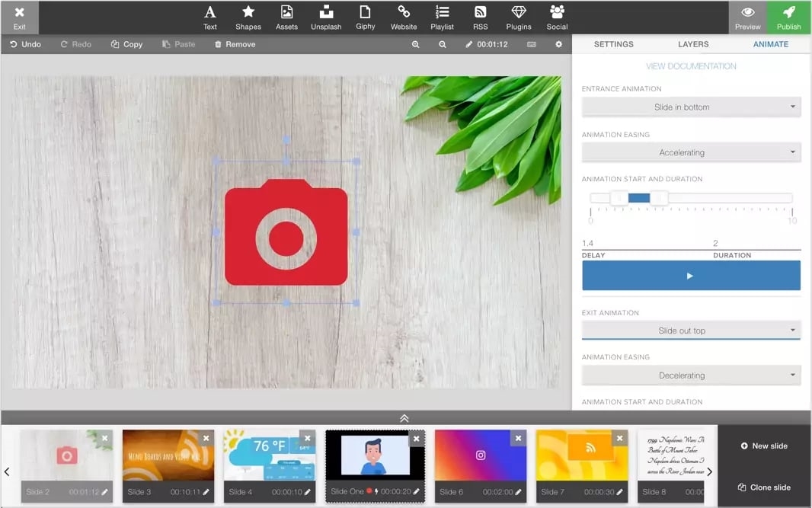Open the Shapes tool

coord(248,17)
